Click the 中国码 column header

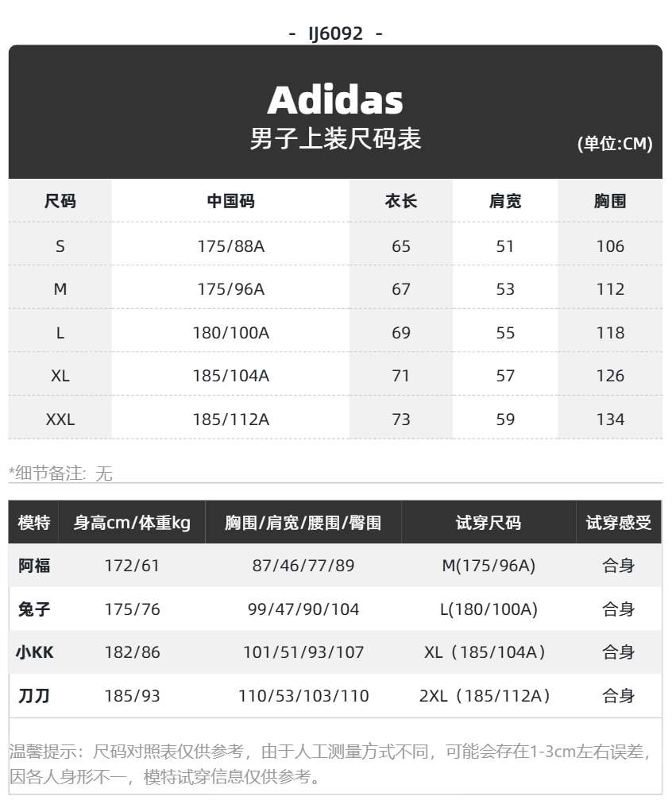[x=231, y=201]
